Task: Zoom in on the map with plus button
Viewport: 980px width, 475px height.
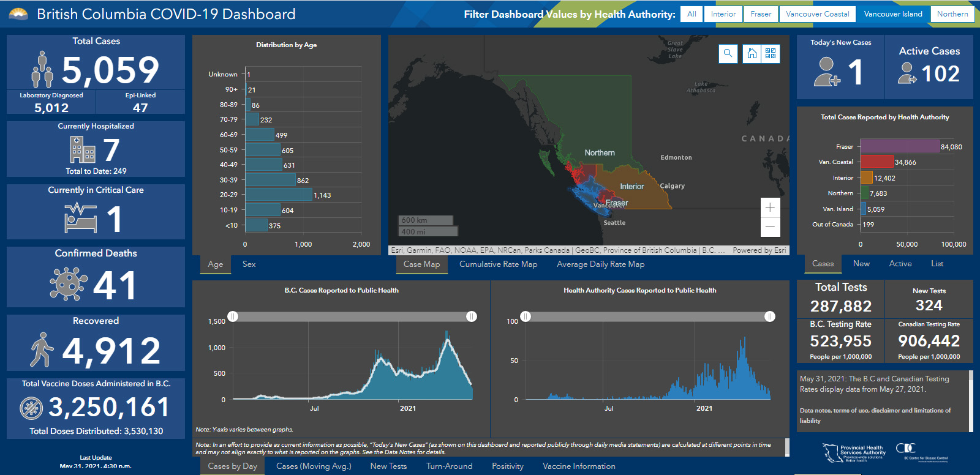Action: [770, 208]
